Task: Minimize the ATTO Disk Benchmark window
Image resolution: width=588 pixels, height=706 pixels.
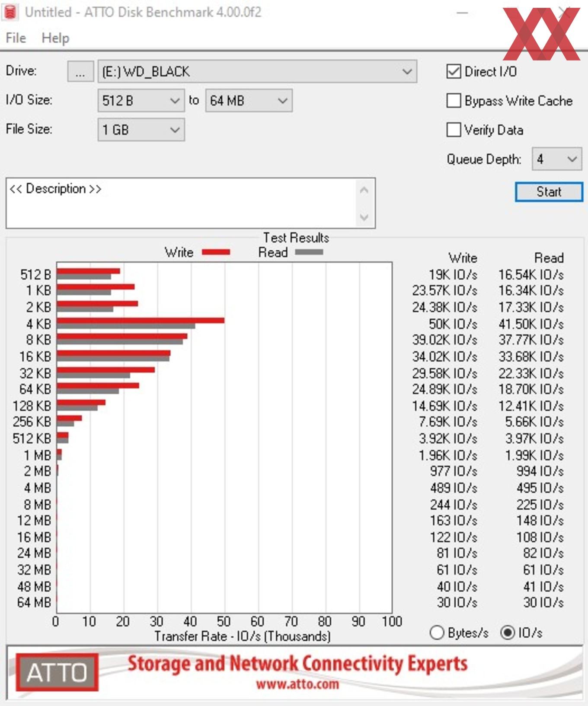Action: click(463, 13)
